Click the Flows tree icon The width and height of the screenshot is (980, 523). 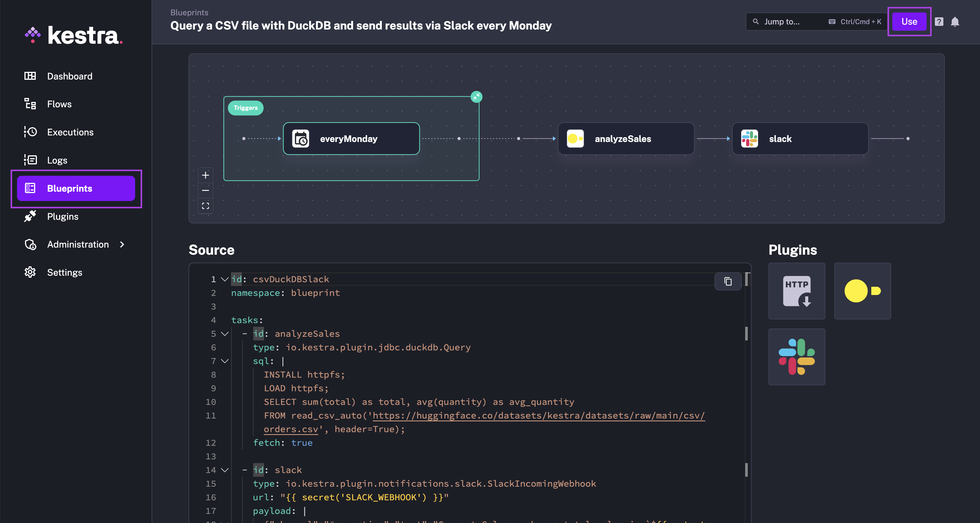pos(30,104)
